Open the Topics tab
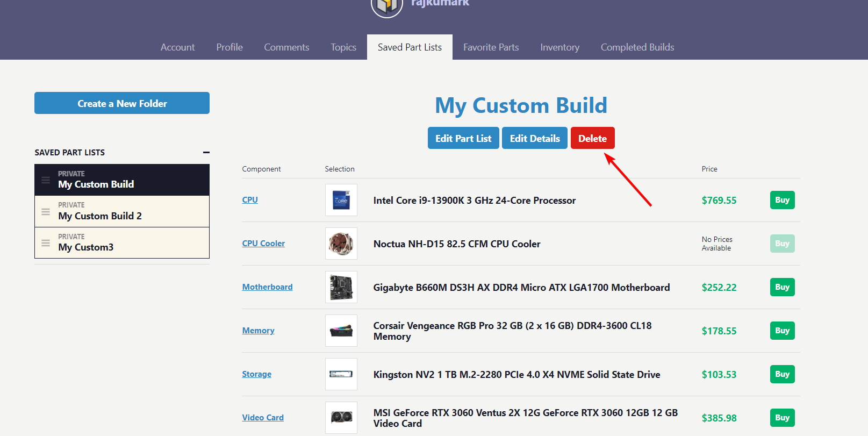Viewport: 868px width, 436px height. (343, 47)
